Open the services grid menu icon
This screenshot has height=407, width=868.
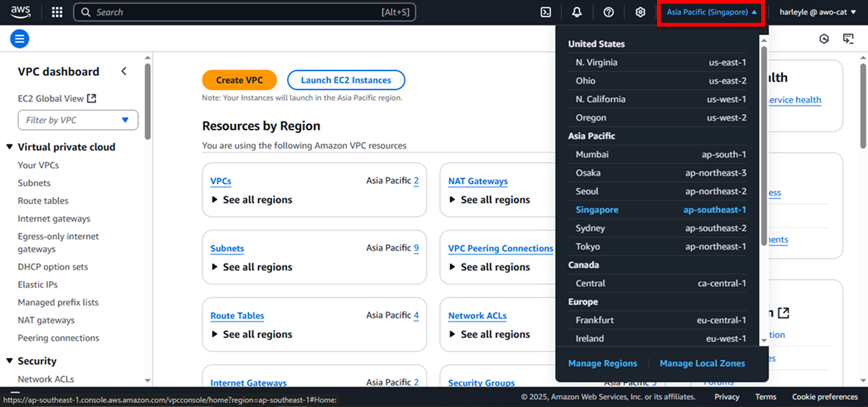pyautogui.click(x=57, y=12)
